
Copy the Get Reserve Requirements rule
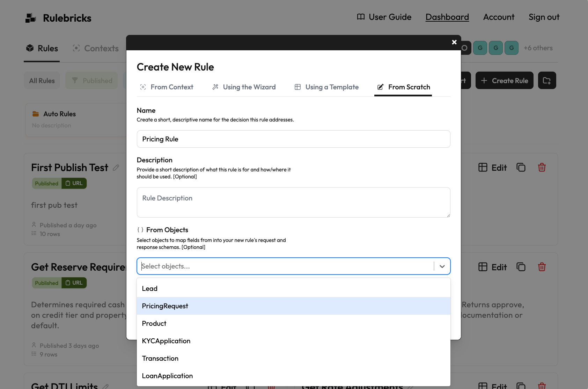[x=521, y=267]
